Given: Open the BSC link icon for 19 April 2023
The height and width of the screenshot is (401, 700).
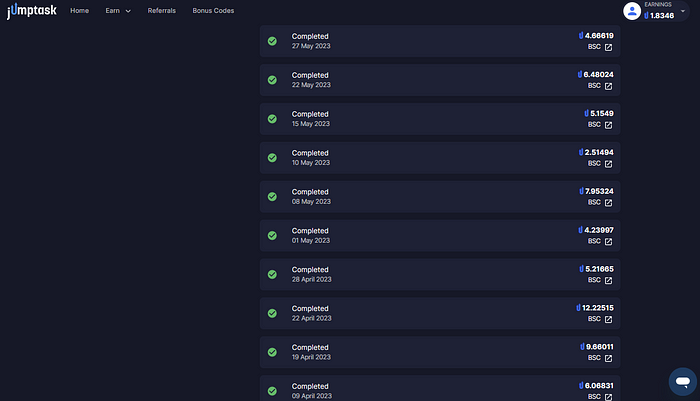Looking at the screenshot, I should [x=608, y=358].
